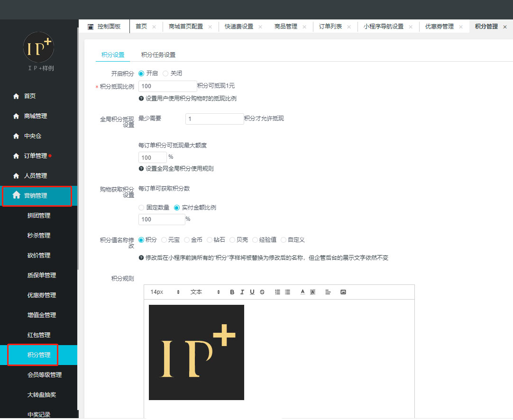Choose 固定数量 for points per order

[x=142, y=208]
